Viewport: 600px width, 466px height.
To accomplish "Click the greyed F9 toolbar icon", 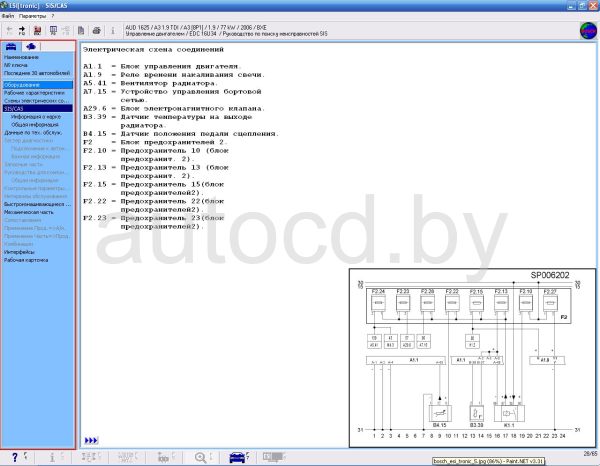I will pyautogui.click(x=66, y=31).
